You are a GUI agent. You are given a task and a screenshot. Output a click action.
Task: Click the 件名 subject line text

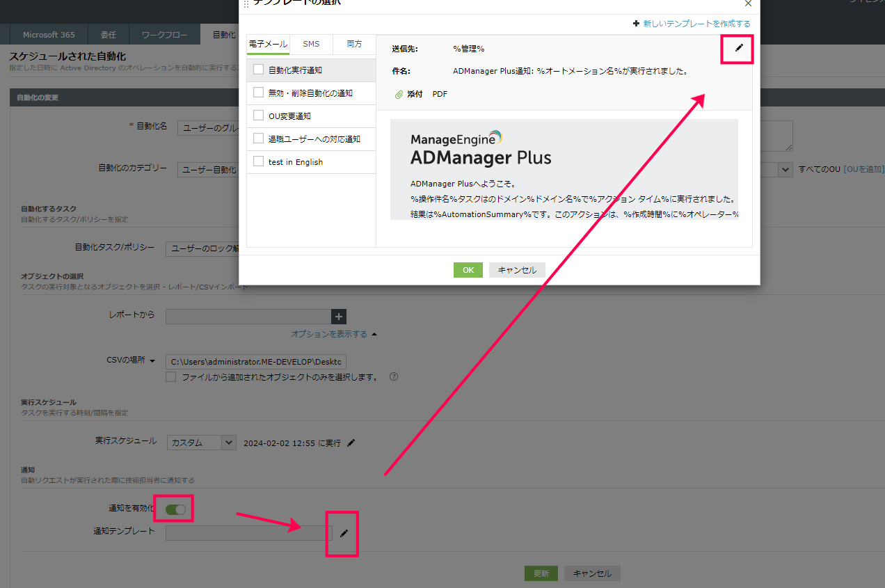(570, 71)
